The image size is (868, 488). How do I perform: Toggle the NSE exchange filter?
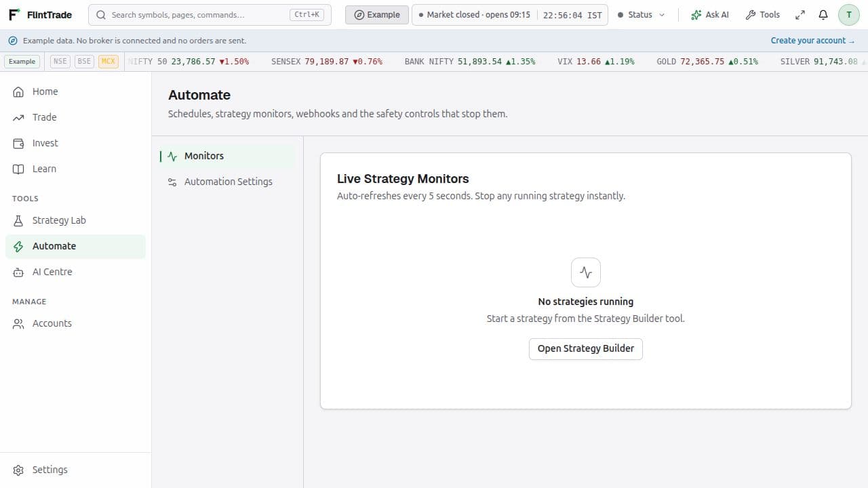coord(60,62)
